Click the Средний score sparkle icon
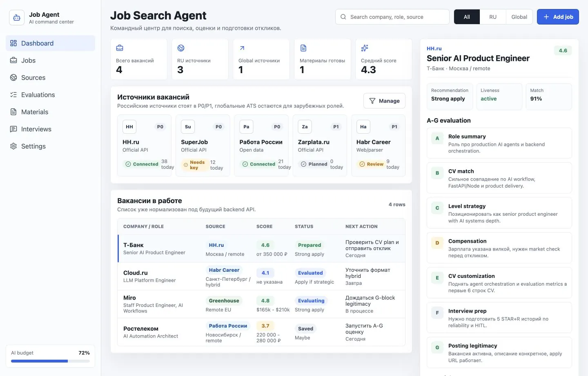 [x=365, y=48]
